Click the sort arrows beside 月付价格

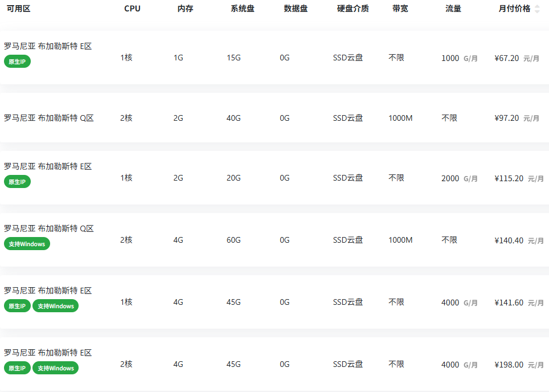tap(537, 9)
